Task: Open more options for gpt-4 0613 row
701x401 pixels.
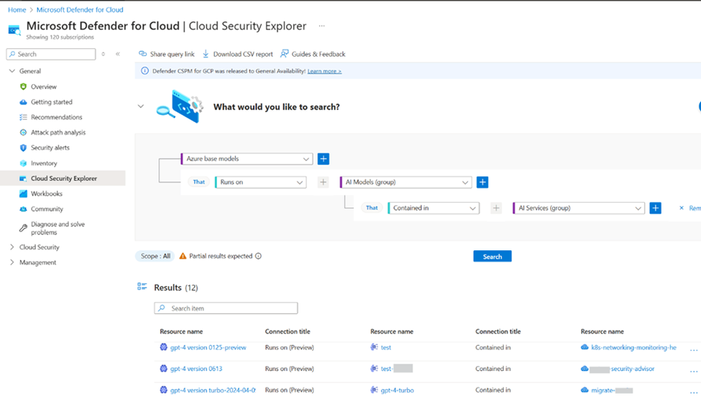Action: 693,371
